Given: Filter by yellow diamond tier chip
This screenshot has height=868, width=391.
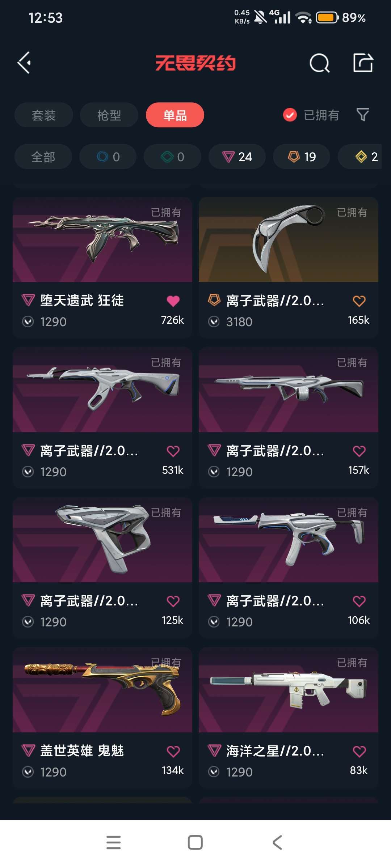Looking at the screenshot, I should 360,157.
